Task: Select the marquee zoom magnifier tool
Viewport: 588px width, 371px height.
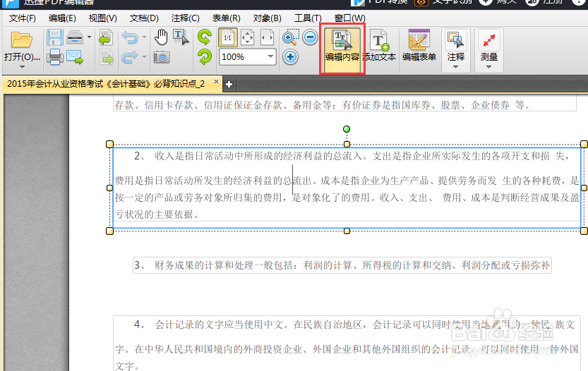Action: pyautogui.click(x=290, y=37)
